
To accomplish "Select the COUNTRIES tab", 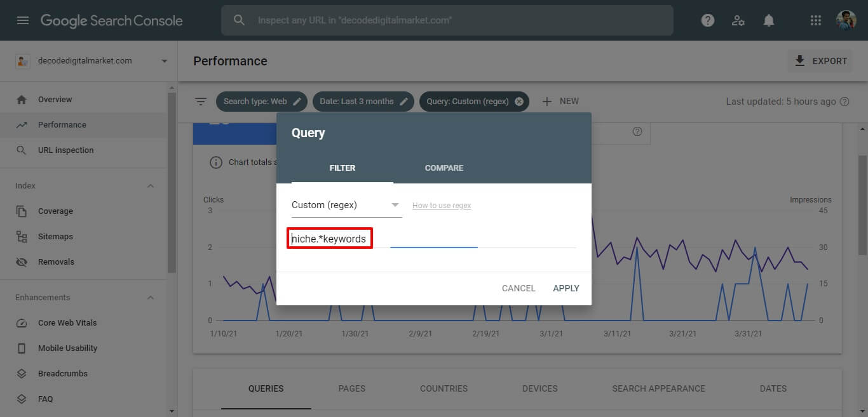I will pos(444,388).
